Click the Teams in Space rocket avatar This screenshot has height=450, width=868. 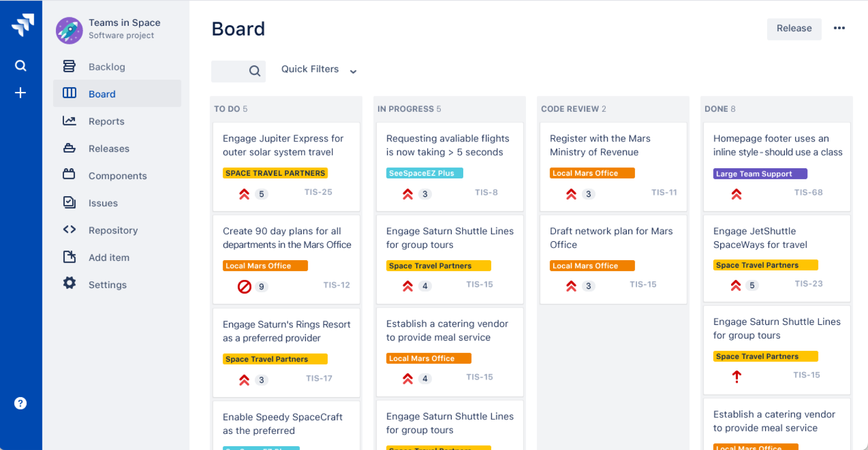coord(69,30)
